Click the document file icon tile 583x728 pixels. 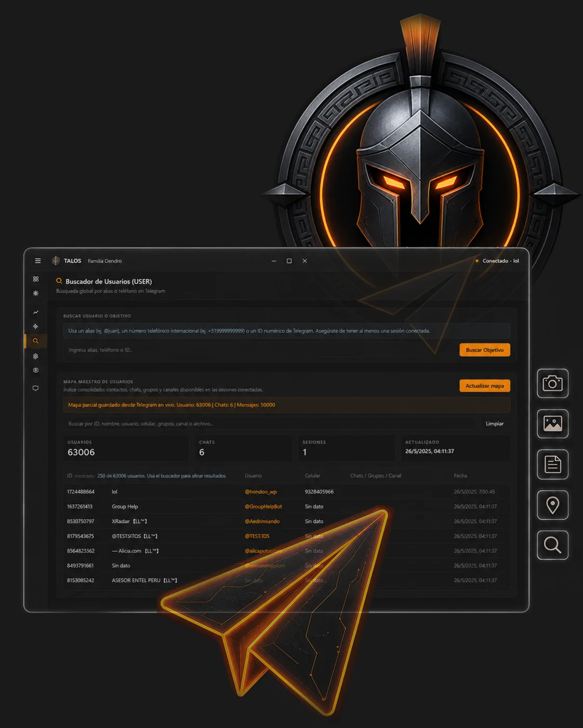coord(552,464)
